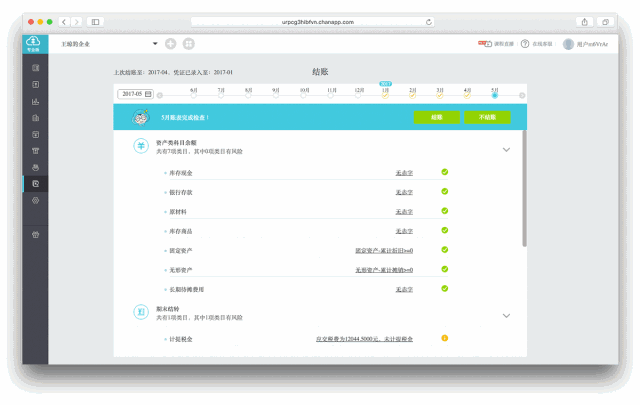
Task: Collapse the 期末结转 section chevron
Action: (x=506, y=315)
